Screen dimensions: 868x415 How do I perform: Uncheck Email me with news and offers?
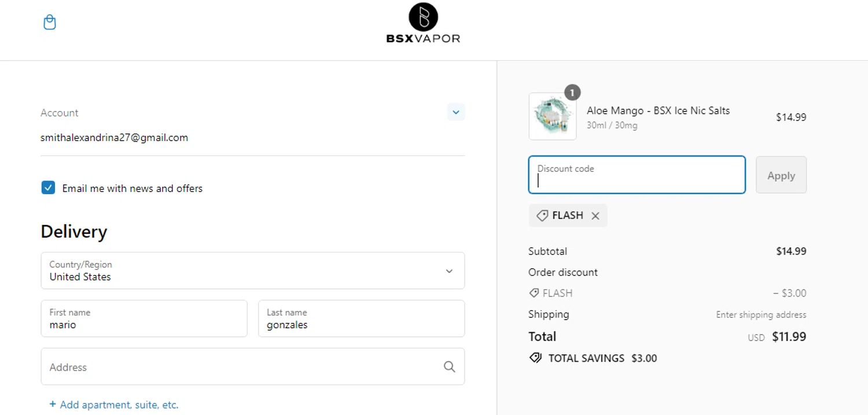(x=48, y=188)
